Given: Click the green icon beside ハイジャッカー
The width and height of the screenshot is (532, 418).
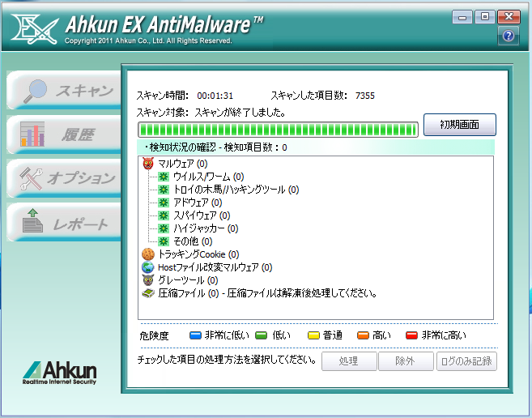Looking at the screenshot, I should coord(164,228).
